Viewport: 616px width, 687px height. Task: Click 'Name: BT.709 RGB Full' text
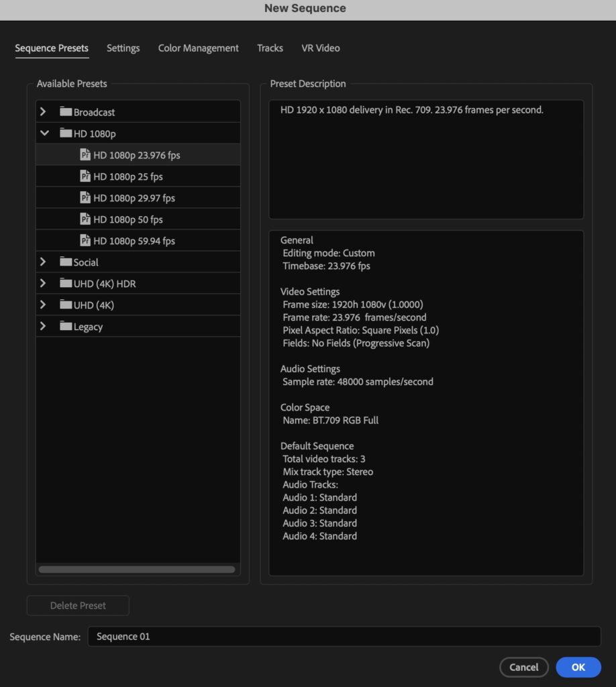click(330, 420)
